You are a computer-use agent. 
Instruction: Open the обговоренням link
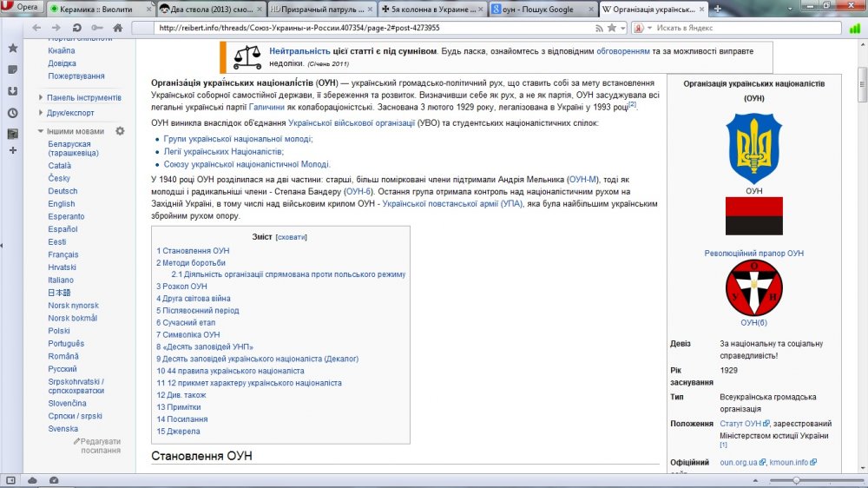point(622,51)
